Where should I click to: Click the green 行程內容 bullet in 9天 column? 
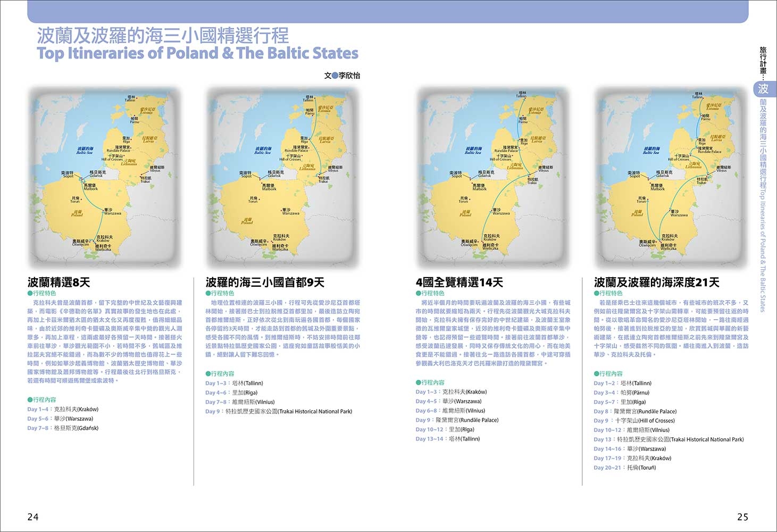[208, 373]
